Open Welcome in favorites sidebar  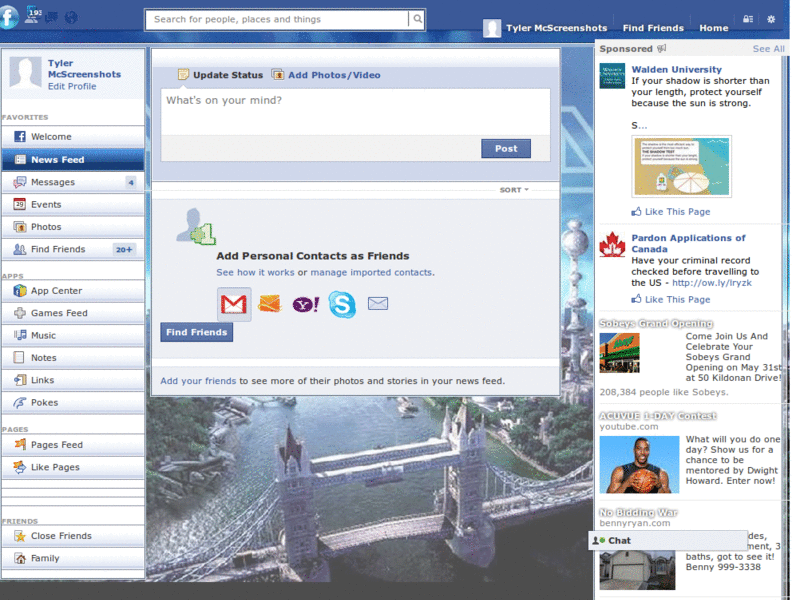coord(73,137)
